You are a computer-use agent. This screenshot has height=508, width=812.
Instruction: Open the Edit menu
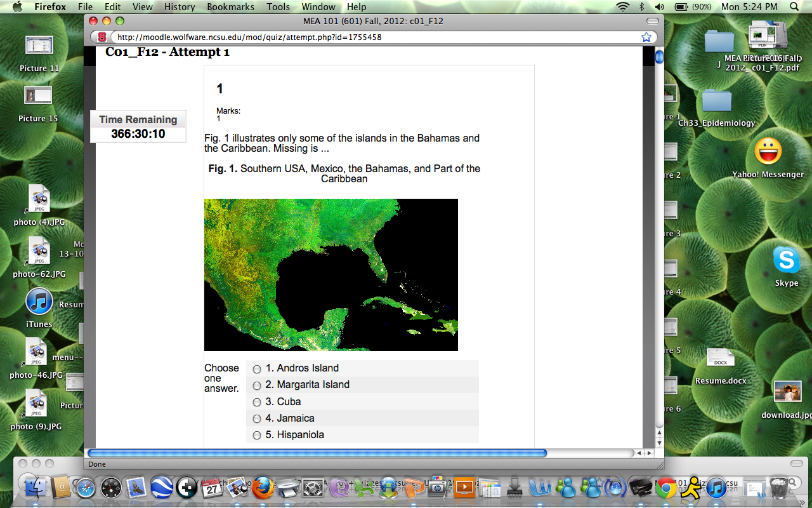(x=113, y=6)
